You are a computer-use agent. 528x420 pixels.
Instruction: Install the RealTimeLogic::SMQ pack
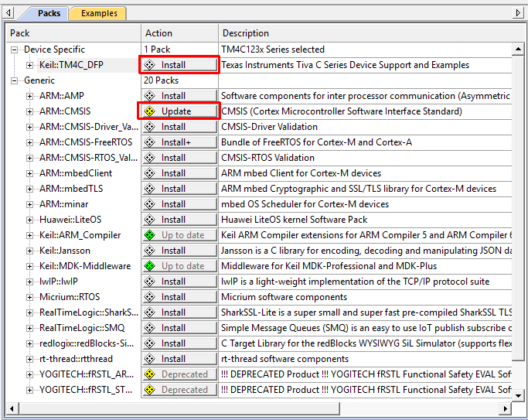click(x=180, y=328)
